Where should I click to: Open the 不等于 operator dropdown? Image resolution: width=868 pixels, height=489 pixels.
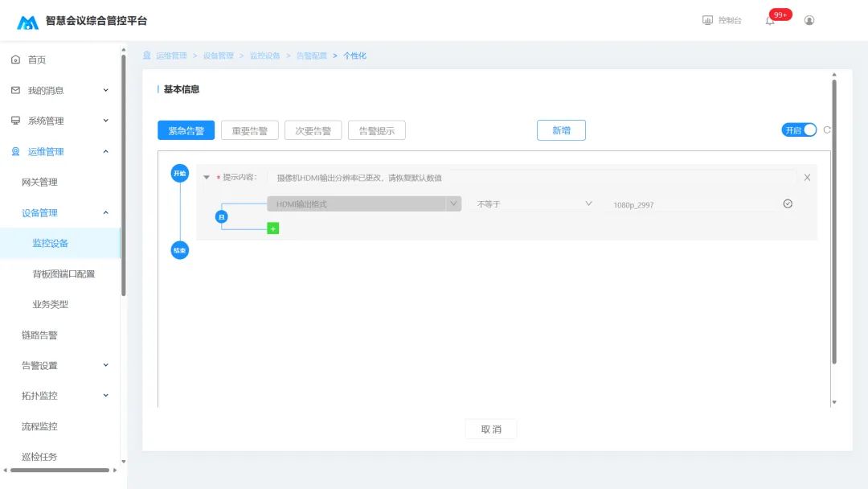pos(534,203)
